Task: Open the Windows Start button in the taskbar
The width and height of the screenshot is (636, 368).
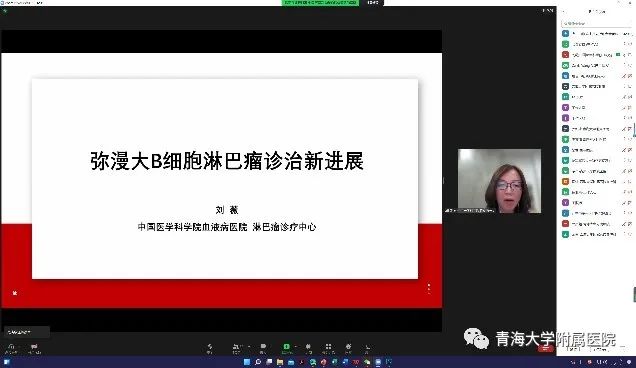Action: click(x=247, y=362)
